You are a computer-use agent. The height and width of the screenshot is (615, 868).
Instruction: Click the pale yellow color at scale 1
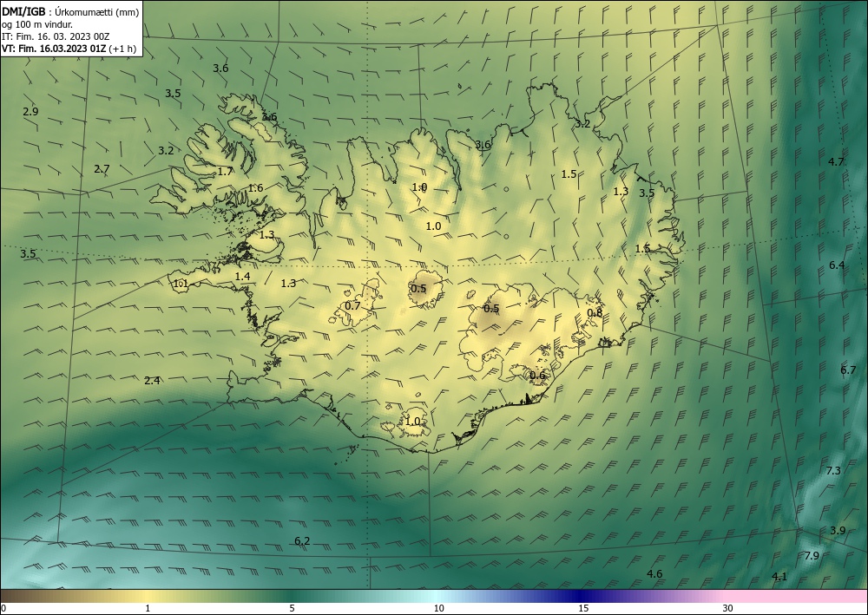pos(145,596)
